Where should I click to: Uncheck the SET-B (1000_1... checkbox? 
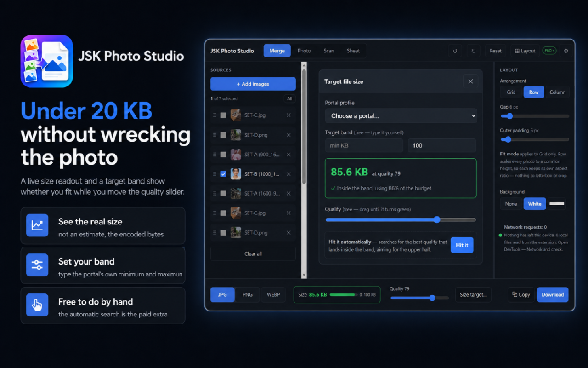(223, 174)
